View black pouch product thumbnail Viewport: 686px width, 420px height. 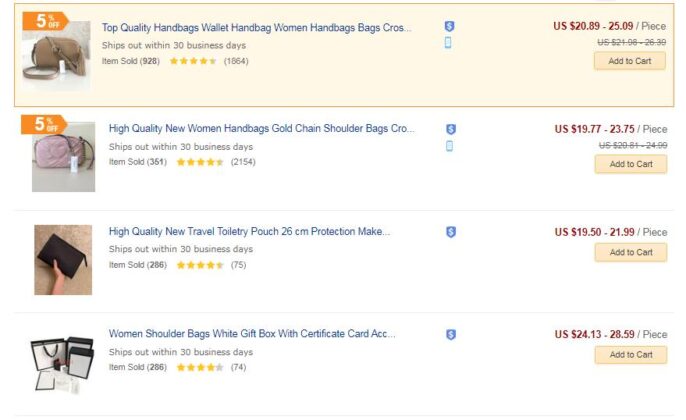63,260
